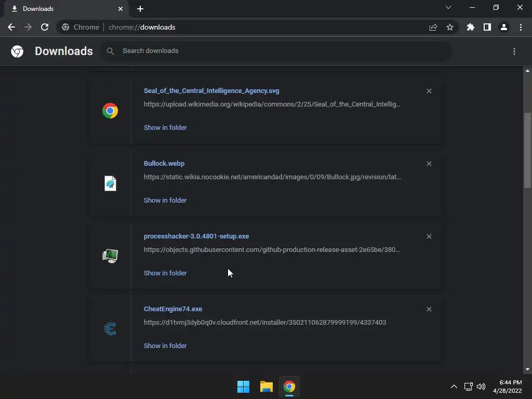Remove Bullock.webp from the list

(x=429, y=164)
